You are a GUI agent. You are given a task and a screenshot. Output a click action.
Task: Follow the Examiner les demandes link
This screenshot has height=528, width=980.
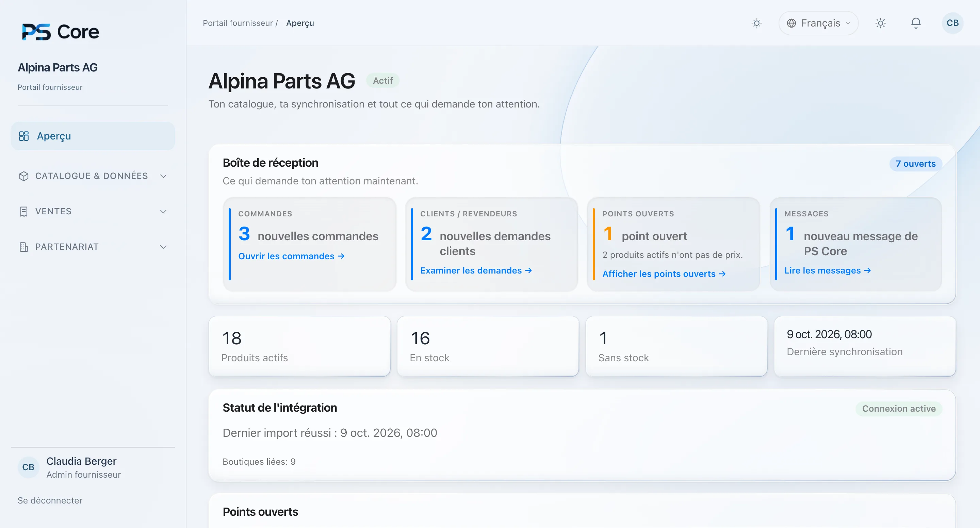[476, 270]
